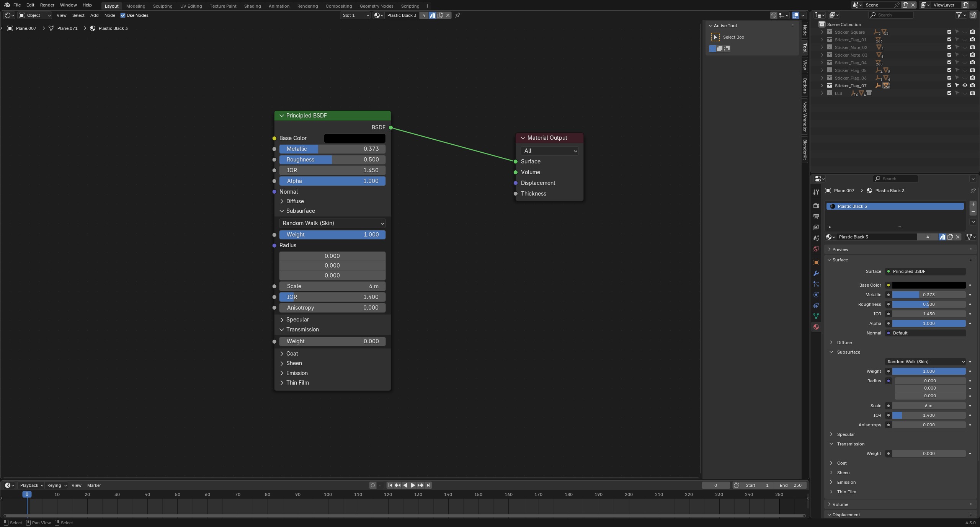Add a new material slot (plus button)
Viewport: 980px width, 527px height.
tap(973, 204)
